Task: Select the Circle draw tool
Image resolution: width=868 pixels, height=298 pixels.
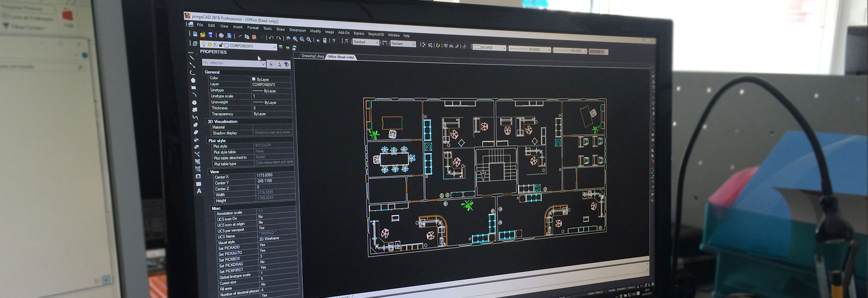Action: [x=194, y=102]
